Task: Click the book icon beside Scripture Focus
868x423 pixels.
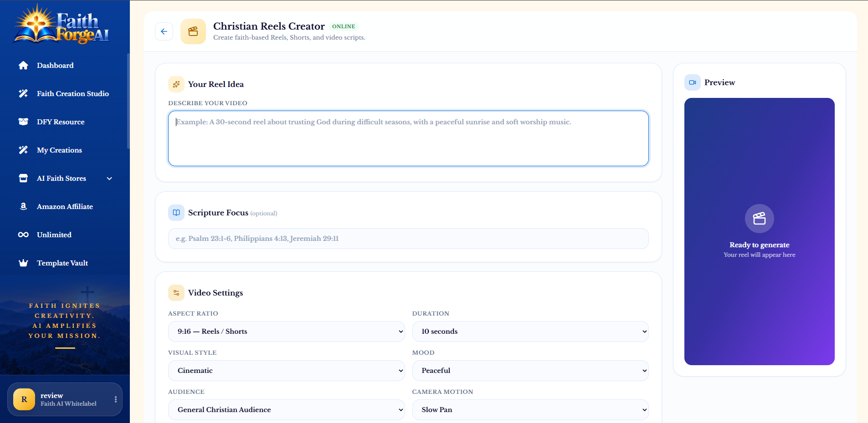Action: click(176, 213)
